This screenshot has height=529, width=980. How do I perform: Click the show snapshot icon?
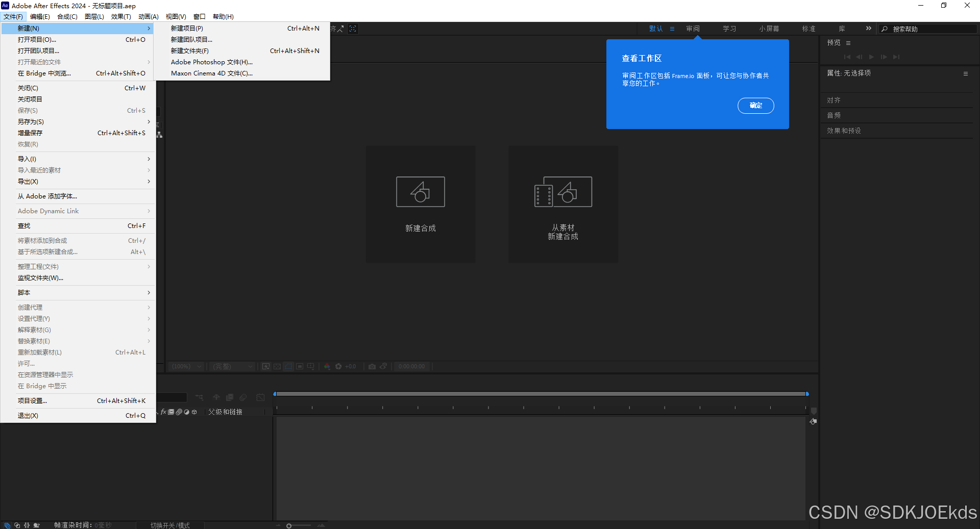[x=383, y=366]
